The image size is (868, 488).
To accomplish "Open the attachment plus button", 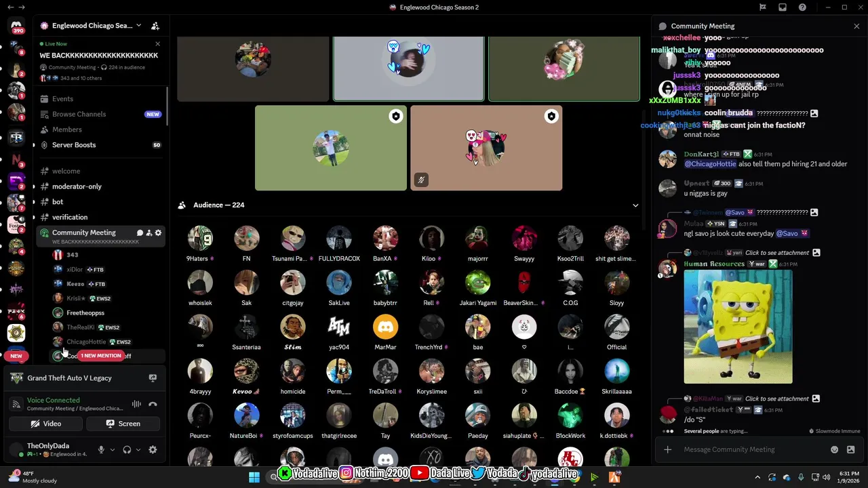I will click(668, 449).
